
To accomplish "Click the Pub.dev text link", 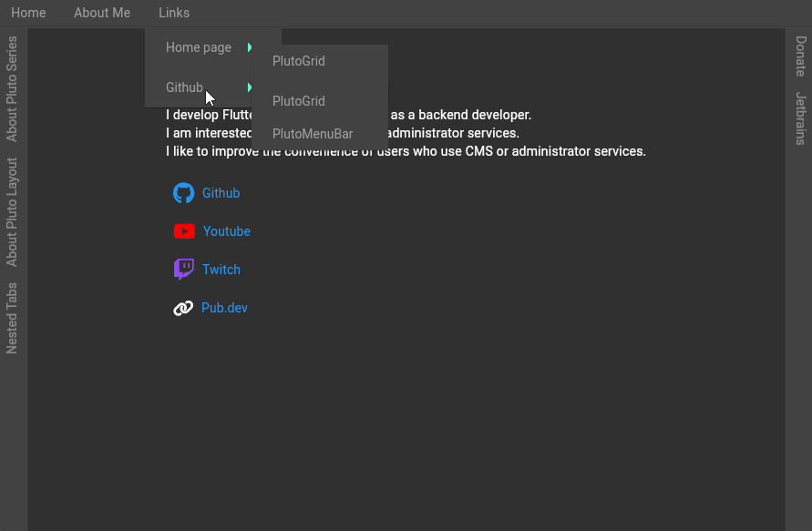I will [x=224, y=308].
